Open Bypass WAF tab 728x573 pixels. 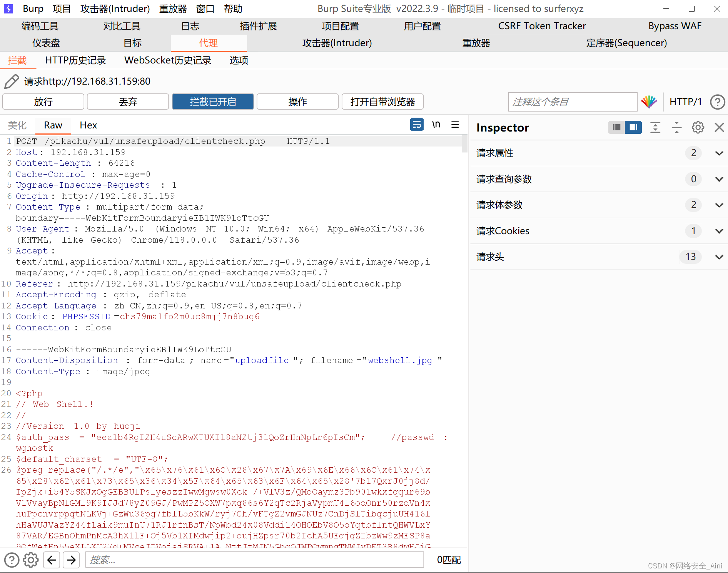click(675, 26)
